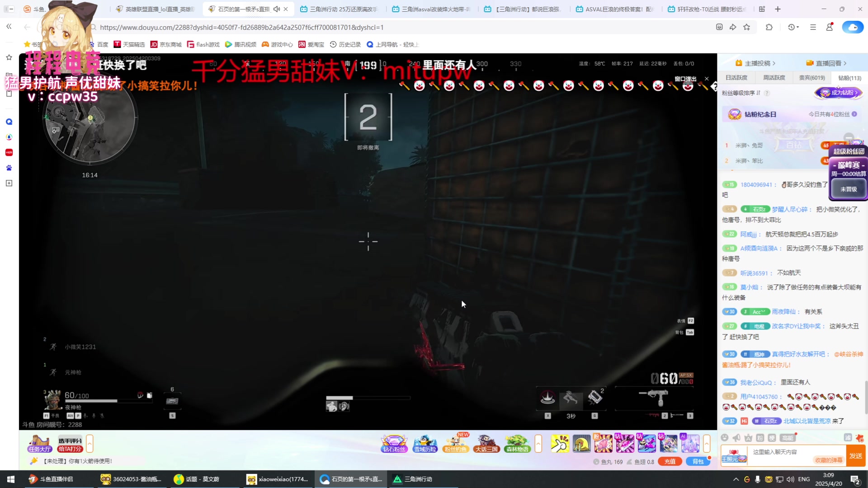Switch to the 贵宾(6019) tab
The image size is (868, 488).
(812, 78)
